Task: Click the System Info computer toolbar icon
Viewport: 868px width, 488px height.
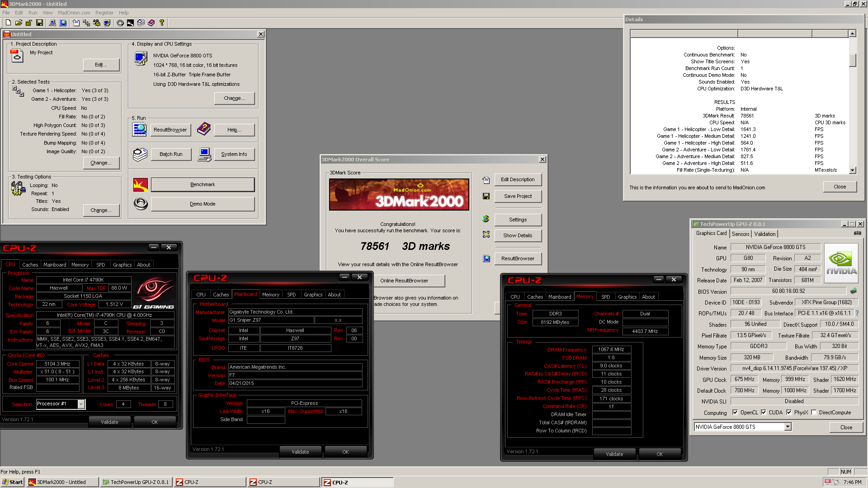Action: 52,23
